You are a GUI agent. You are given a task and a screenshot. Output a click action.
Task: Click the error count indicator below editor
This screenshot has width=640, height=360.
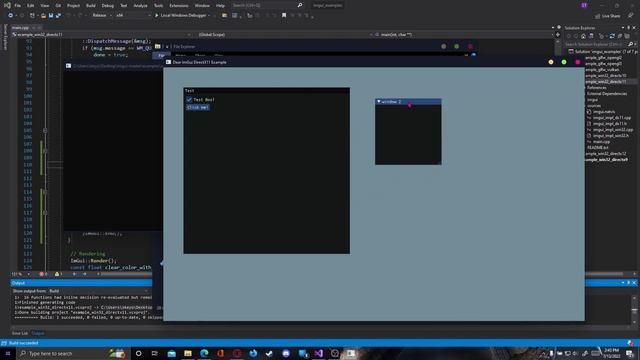click(x=43, y=274)
